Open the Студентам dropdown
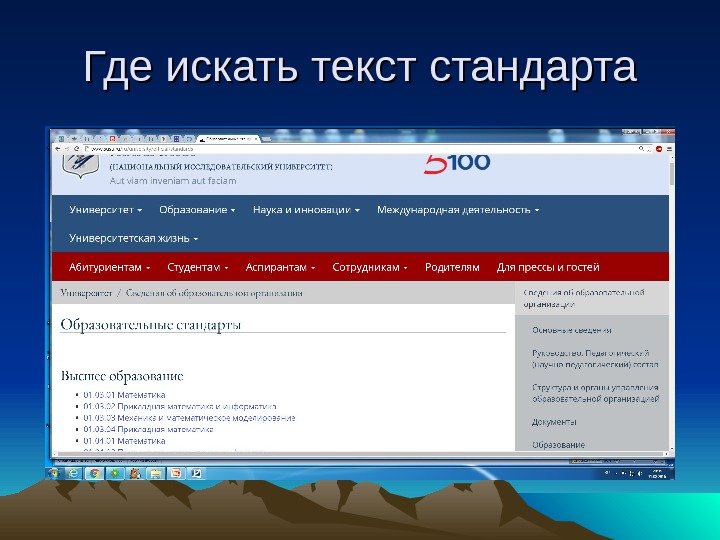 pos(197,267)
